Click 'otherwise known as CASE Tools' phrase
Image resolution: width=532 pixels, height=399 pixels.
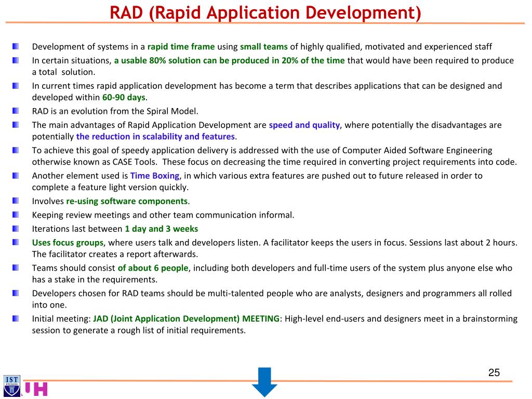tap(95, 162)
